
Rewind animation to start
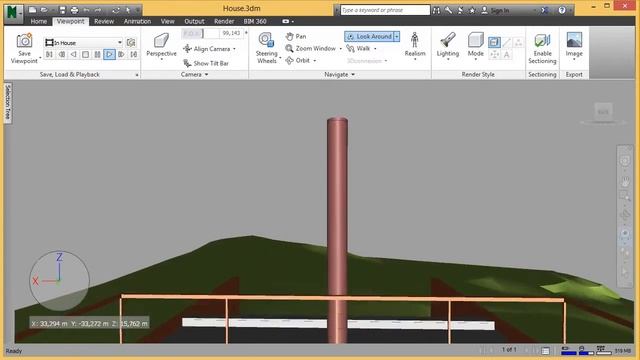point(49,54)
